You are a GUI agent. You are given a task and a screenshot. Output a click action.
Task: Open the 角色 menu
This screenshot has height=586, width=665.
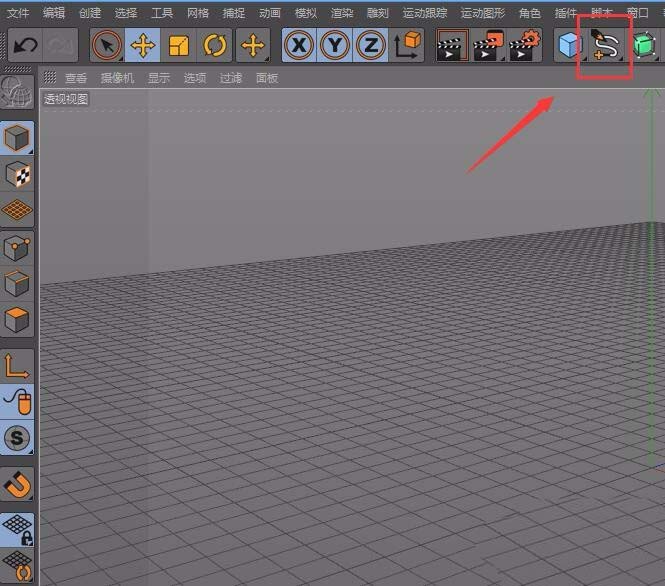click(x=530, y=13)
